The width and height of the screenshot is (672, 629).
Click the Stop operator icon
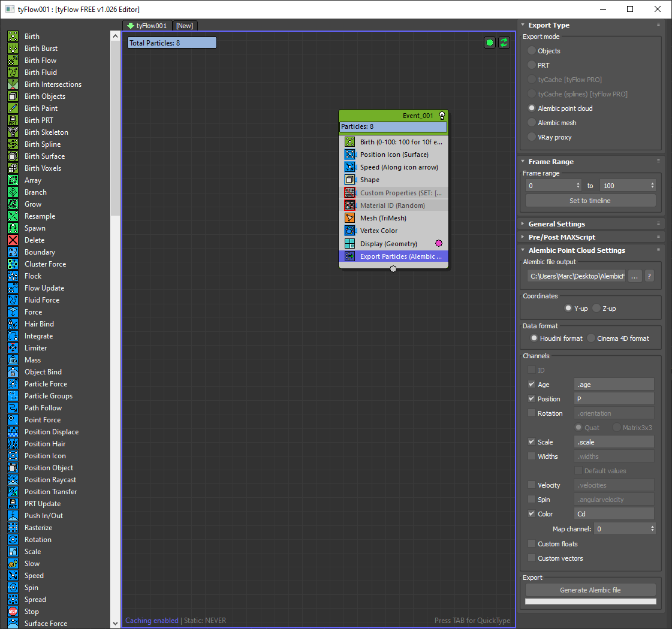point(13,612)
